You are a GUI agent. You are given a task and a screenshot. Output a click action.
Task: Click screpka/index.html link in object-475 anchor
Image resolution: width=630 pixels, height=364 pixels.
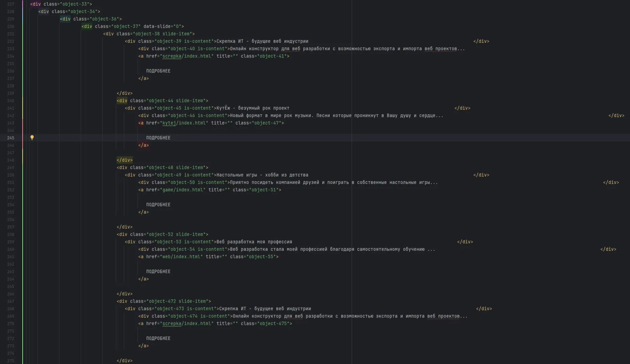[186, 323]
